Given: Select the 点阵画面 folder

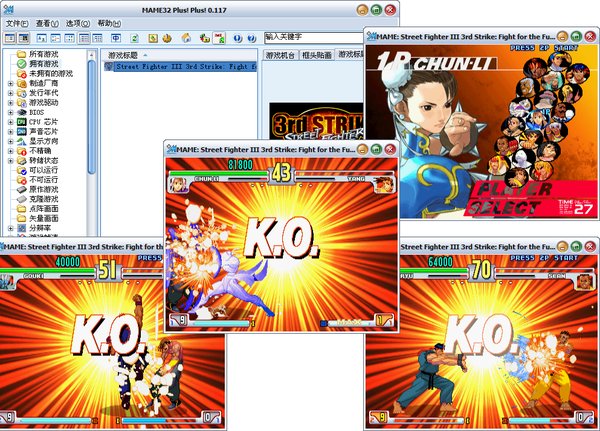Looking at the screenshot, I should pos(38,209).
